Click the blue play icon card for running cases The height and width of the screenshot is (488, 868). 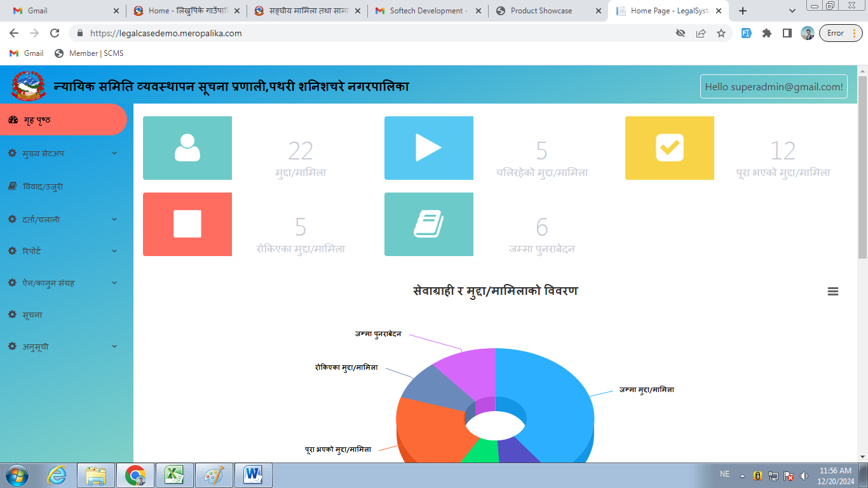pyautogui.click(x=429, y=148)
